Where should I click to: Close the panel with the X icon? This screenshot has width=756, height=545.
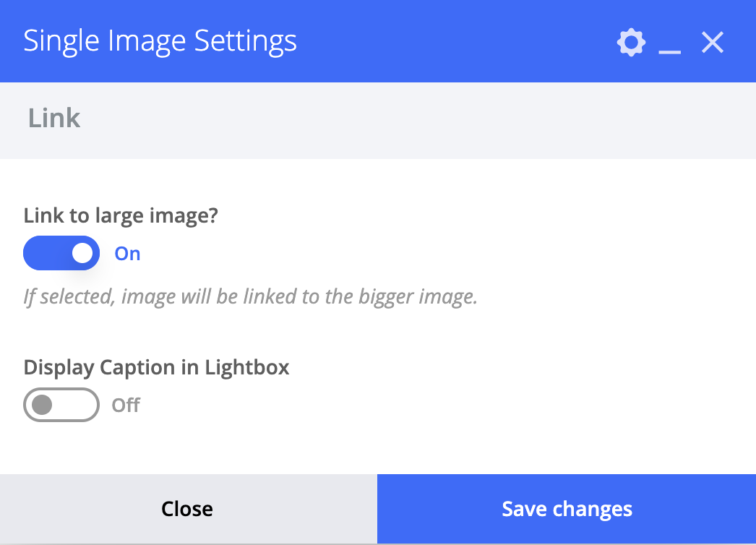tap(712, 43)
